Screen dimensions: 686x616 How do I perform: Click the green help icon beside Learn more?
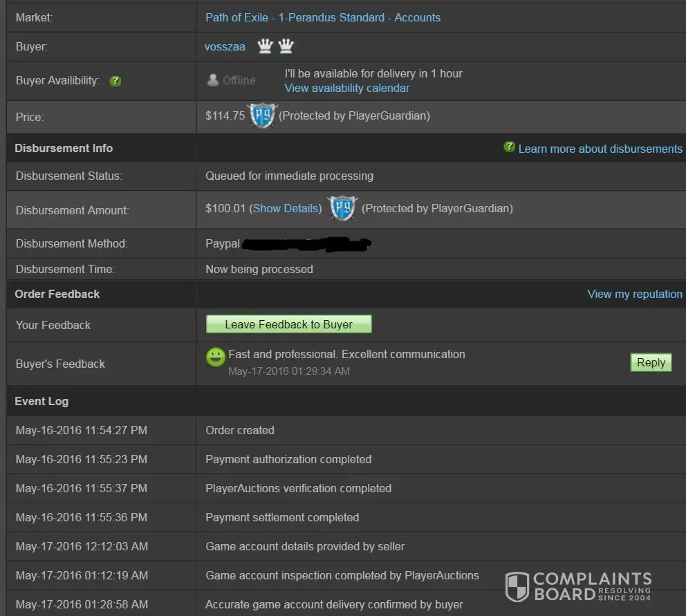(x=510, y=147)
